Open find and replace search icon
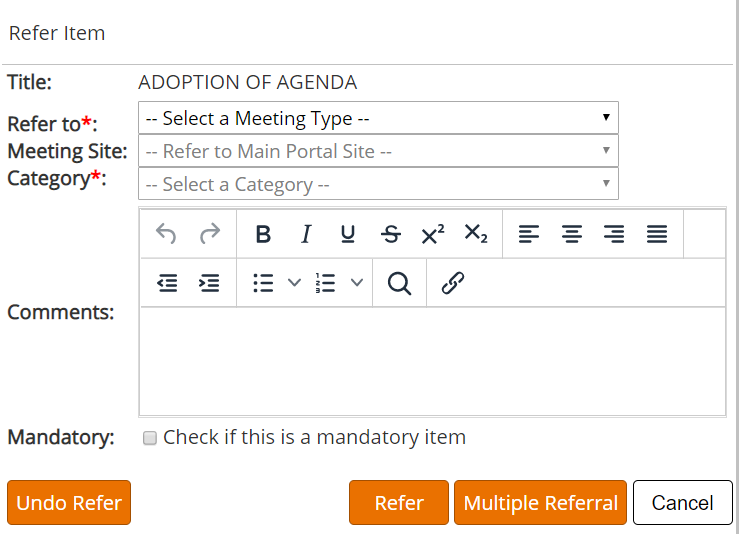739x534 pixels. 399,283
